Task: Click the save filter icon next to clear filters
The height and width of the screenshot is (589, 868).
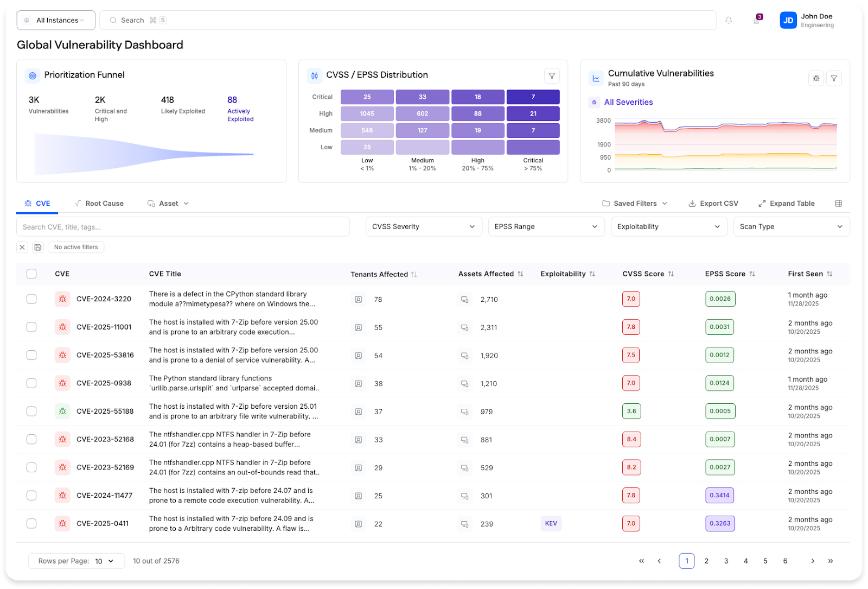Action: [x=37, y=247]
